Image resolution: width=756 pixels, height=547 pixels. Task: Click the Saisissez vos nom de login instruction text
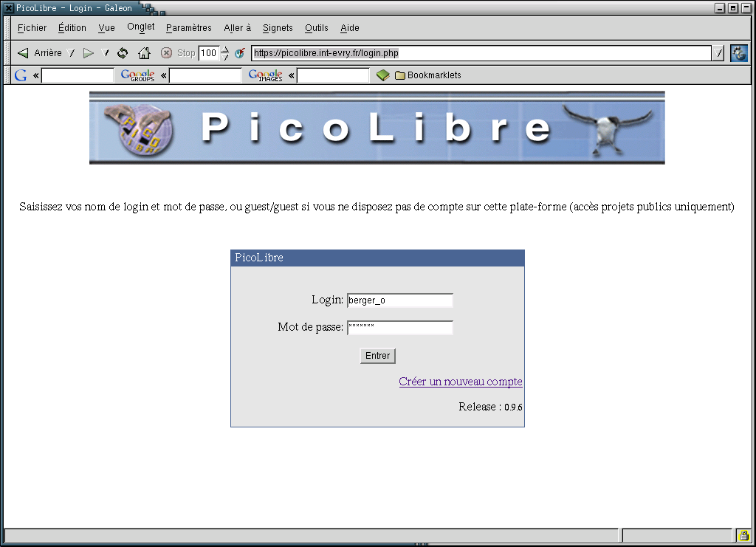[x=377, y=207]
